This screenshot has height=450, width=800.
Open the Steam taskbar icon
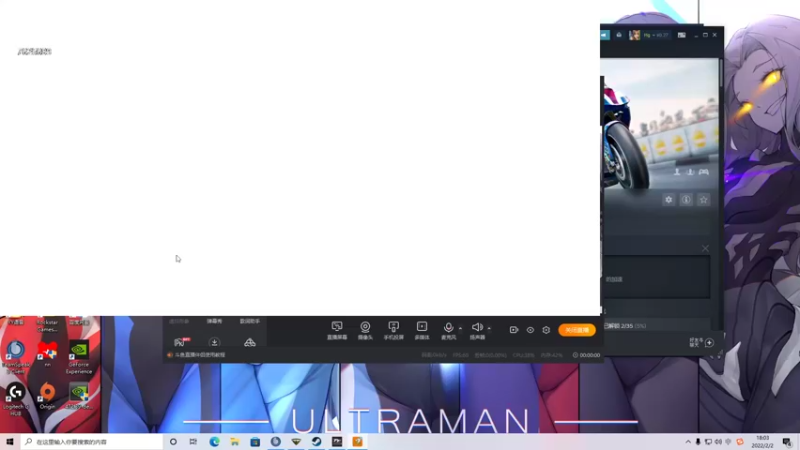pyautogui.click(x=316, y=442)
